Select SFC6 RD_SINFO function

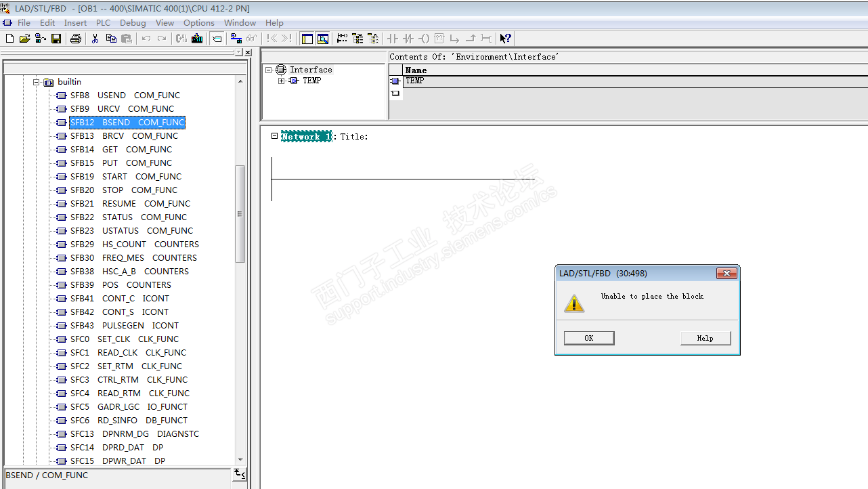click(x=129, y=421)
